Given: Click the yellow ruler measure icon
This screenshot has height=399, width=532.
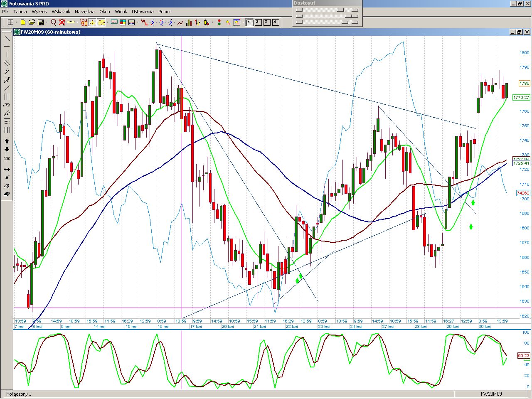Looking at the screenshot, I should click(71, 22).
